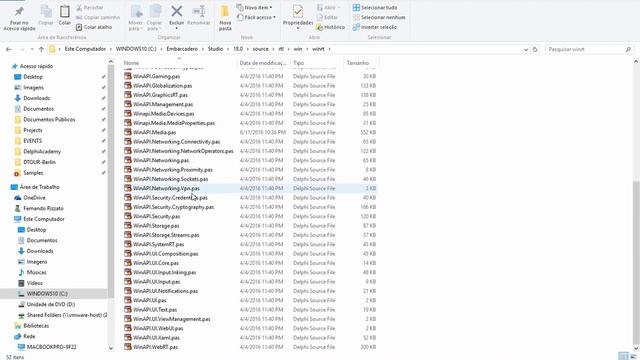Select the Vídeos folder in navigation pane
640x360 pixels.
coord(30,283)
